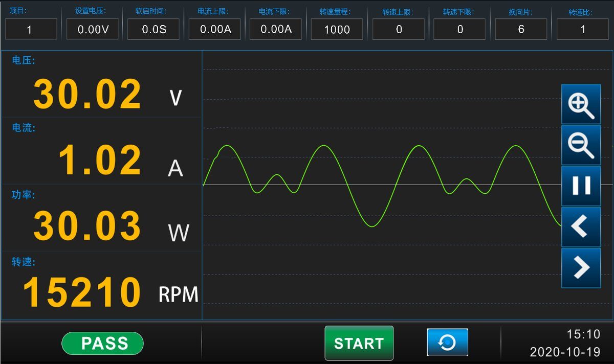614x364 pixels.
Task: Select the speed reading 15210
Action: click(x=82, y=292)
